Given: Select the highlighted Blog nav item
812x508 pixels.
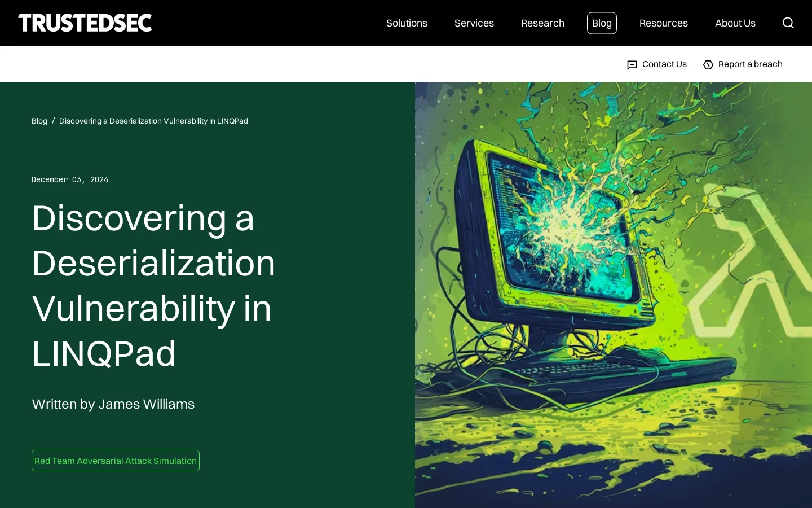Looking at the screenshot, I should click(602, 23).
